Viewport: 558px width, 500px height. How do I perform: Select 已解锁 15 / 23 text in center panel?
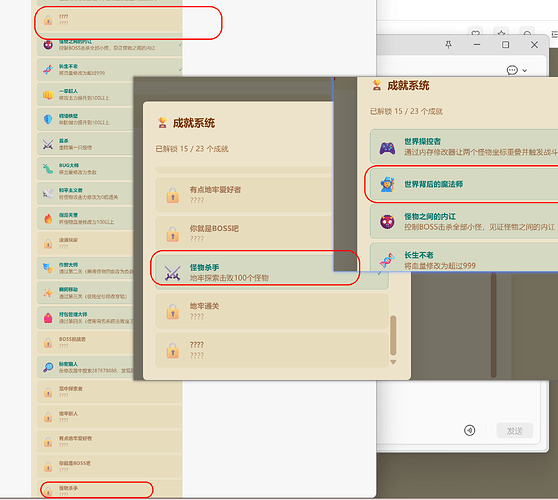click(x=192, y=149)
